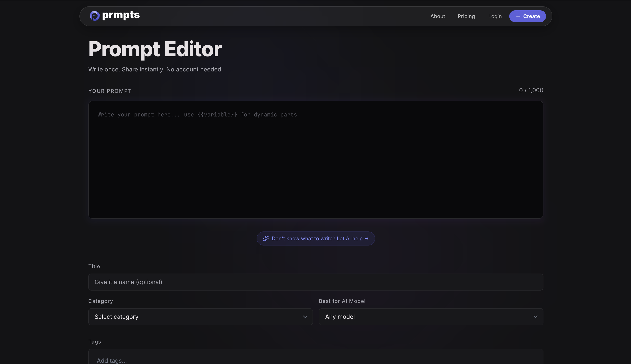631x364 pixels.
Task: Focus the prompt text area
Action: 316,159
